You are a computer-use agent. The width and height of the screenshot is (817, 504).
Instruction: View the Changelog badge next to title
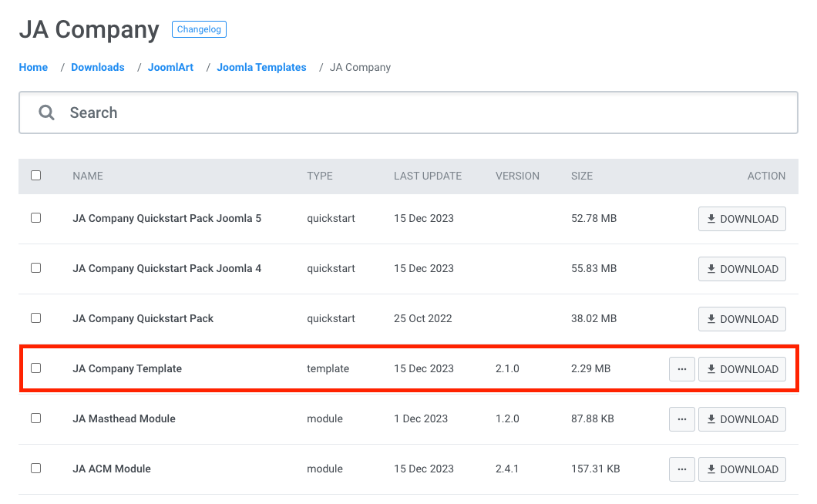(x=199, y=30)
